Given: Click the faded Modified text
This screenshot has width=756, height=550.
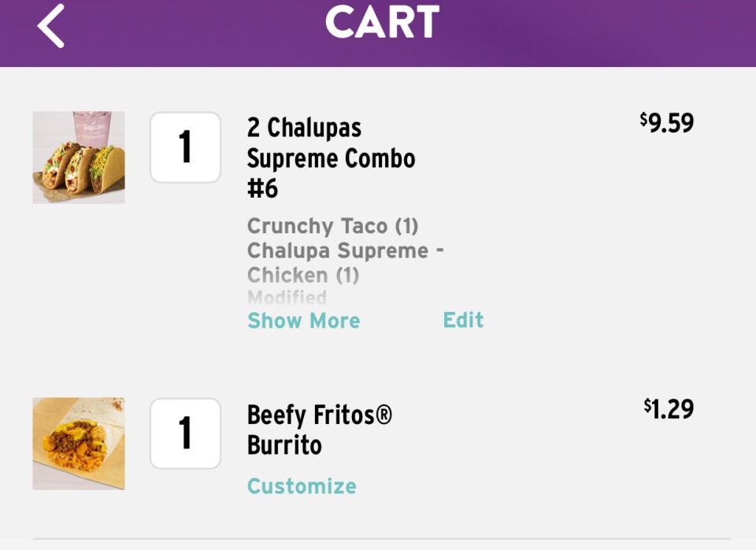Looking at the screenshot, I should pos(287,297).
